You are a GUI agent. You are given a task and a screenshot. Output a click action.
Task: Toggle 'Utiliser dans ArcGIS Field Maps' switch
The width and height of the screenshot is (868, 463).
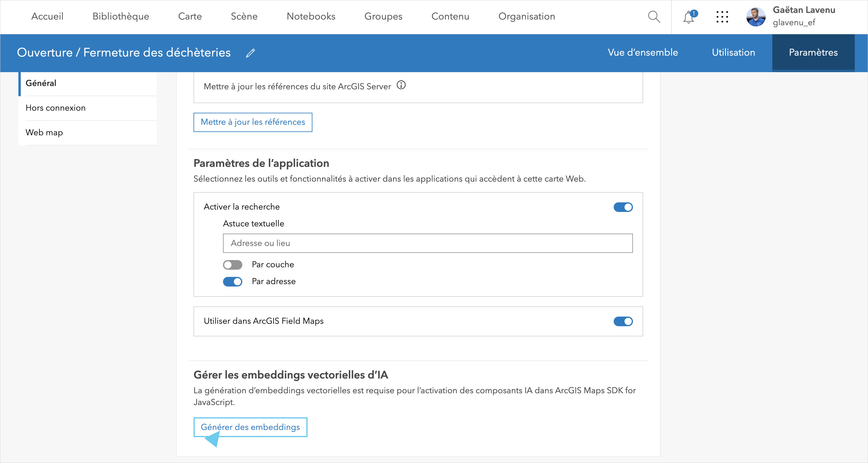pyautogui.click(x=623, y=321)
